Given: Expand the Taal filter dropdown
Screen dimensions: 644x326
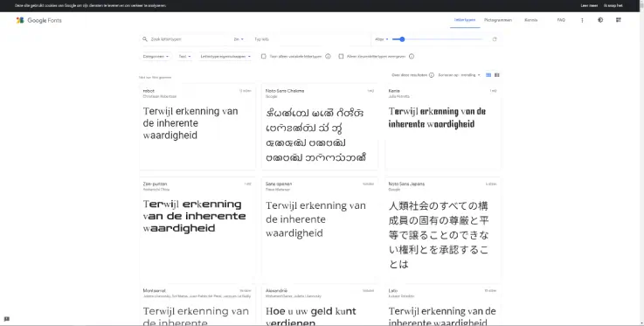Looking at the screenshot, I should 185,57.
